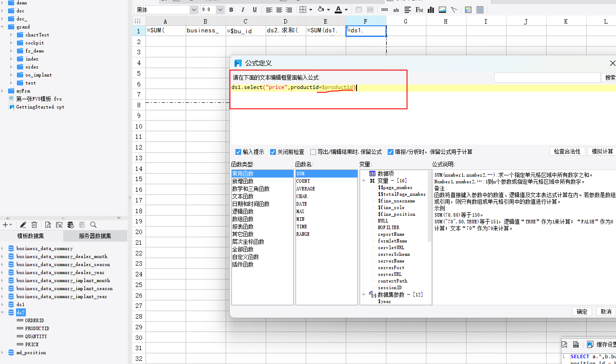This screenshot has height=364, width=616.
Task: Delete selected dataset with trash icon
Action: point(34,225)
